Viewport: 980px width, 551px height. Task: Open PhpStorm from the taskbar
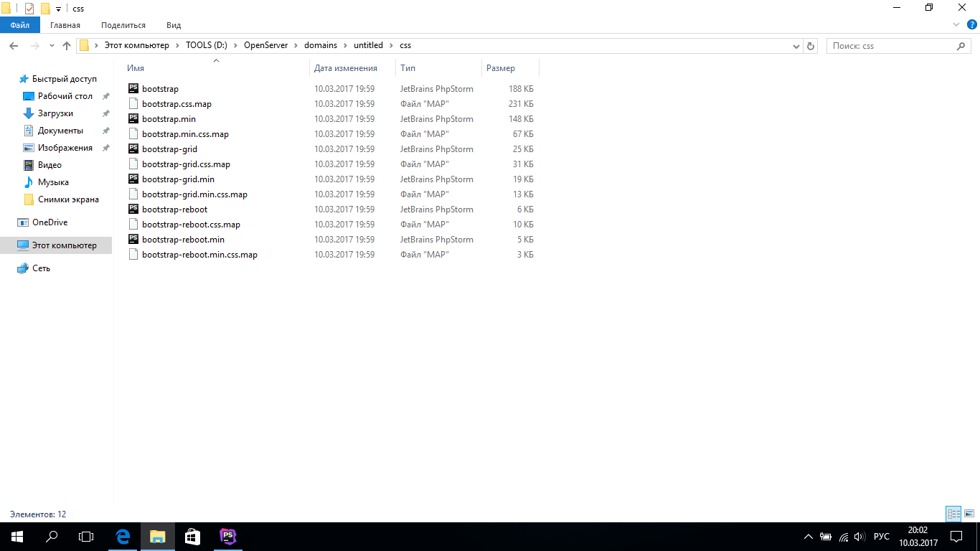point(228,536)
